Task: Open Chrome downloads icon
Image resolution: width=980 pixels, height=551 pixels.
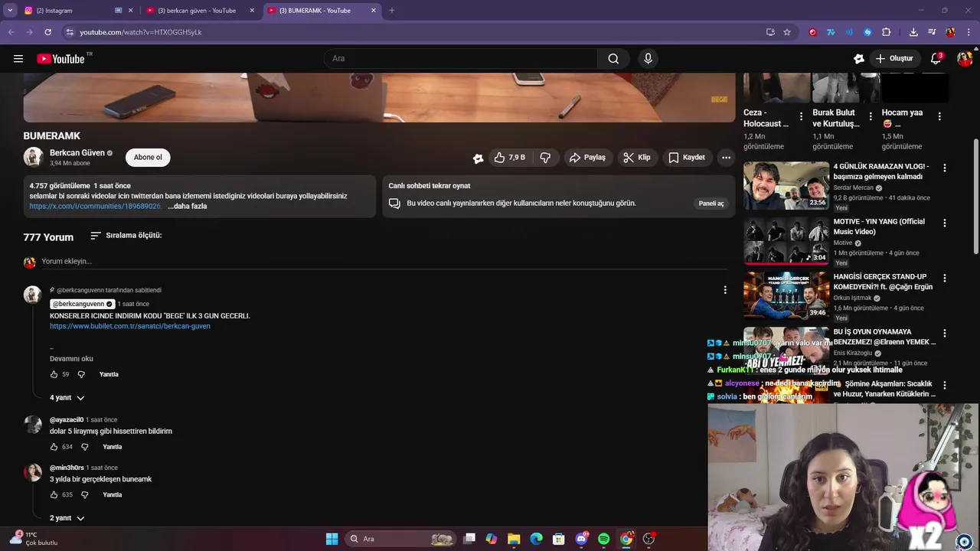Action: pos(913,32)
